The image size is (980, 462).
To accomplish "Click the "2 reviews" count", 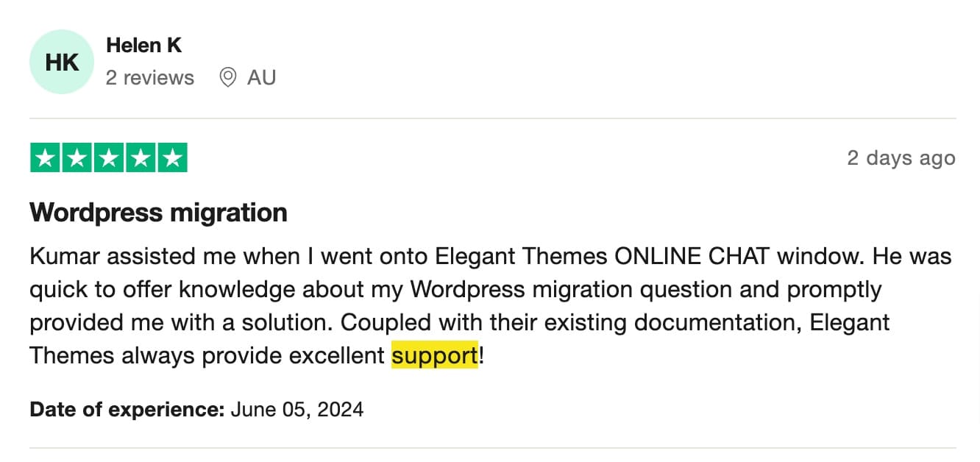I will [150, 77].
